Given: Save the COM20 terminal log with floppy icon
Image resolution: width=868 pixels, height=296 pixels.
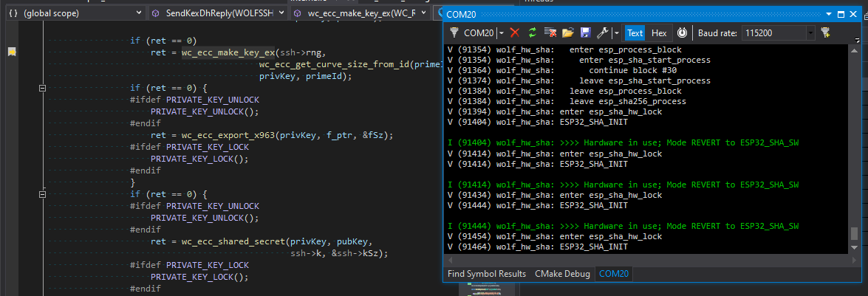Looking at the screenshot, I should (585, 32).
